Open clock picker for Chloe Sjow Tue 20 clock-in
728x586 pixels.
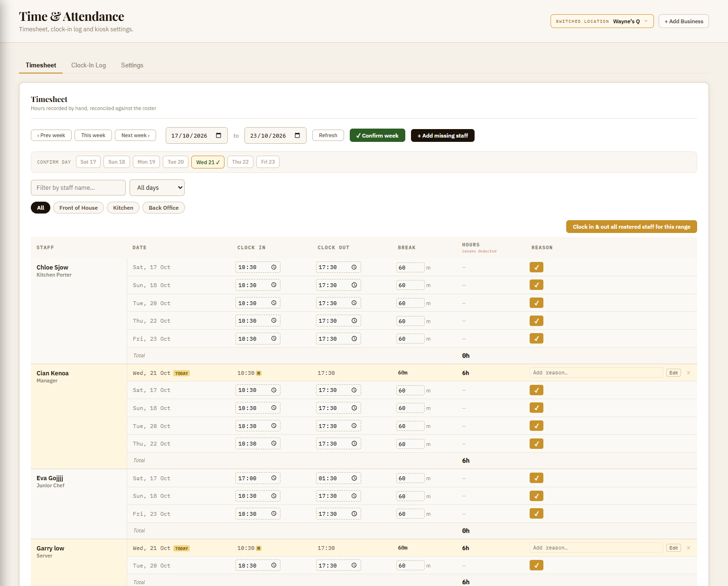(274, 303)
